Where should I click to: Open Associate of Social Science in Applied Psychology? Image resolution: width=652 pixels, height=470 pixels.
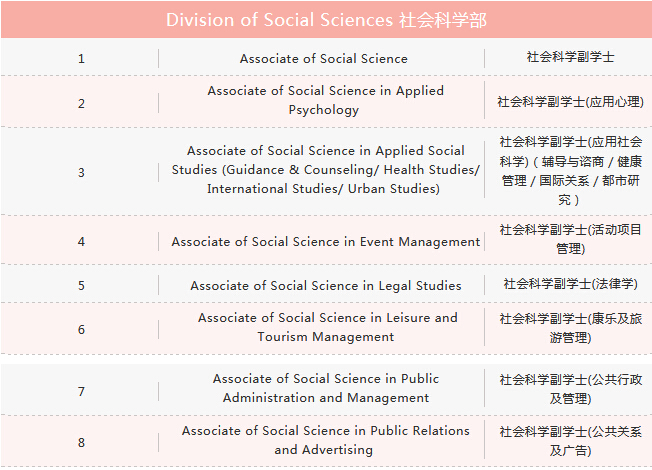coord(325,100)
